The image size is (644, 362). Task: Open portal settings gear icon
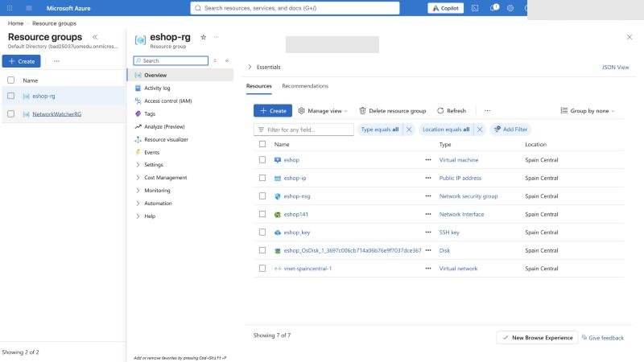pos(510,8)
